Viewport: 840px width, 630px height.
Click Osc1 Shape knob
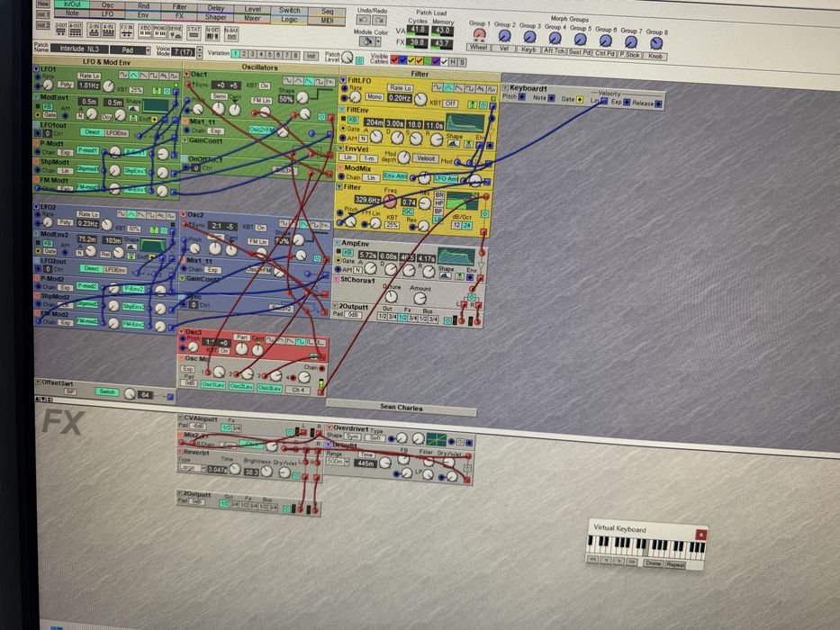click(x=303, y=97)
